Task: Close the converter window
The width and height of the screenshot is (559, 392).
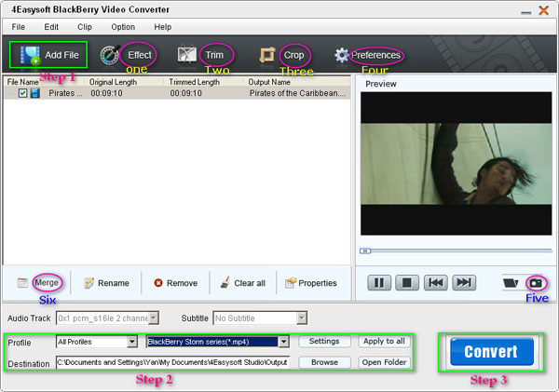Action: [544, 10]
